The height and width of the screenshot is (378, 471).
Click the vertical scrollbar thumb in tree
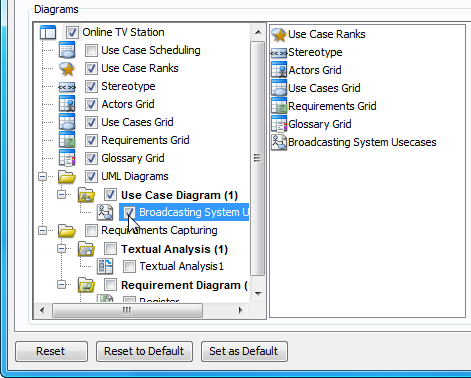click(x=257, y=159)
